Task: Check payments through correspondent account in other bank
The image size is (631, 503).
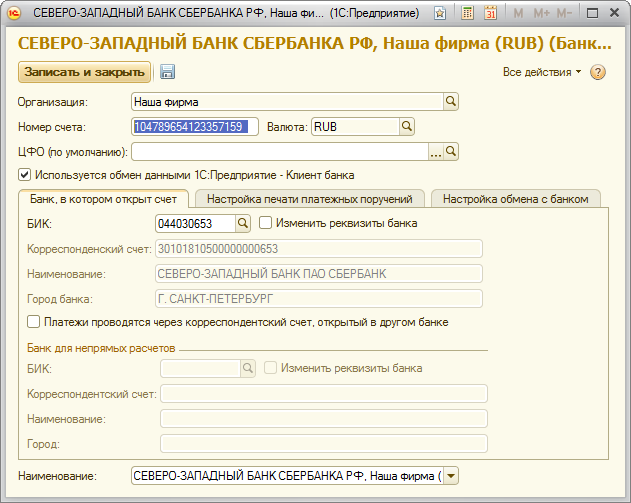Action: pos(33,322)
